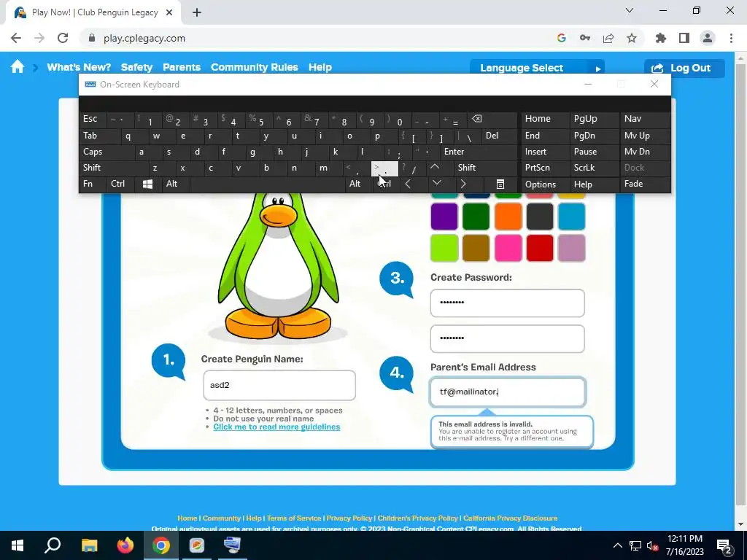Screen dimensions: 747x560
Task: Open Safety menu item
Action: [x=136, y=67]
